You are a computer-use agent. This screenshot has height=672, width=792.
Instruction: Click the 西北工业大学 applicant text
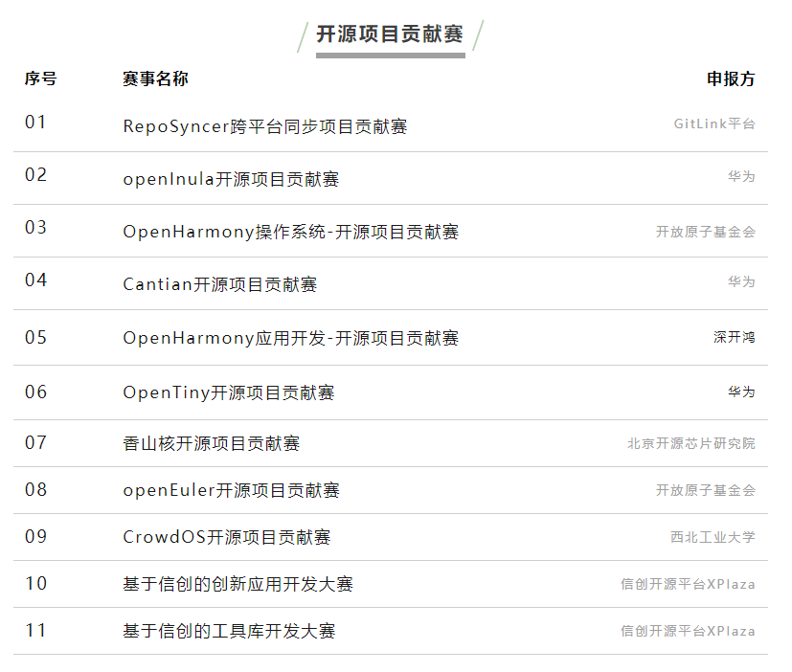click(x=713, y=537)
